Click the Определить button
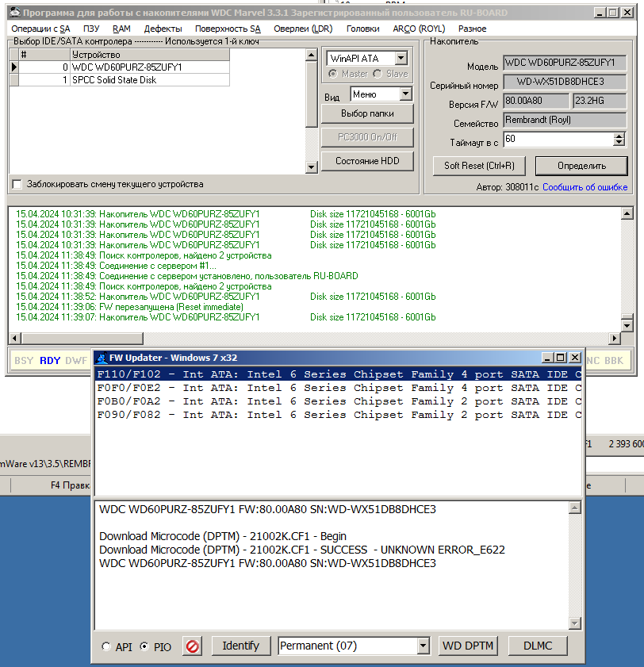Image resolution: width=644 pixels, height=667 pixels. point(581,166)
